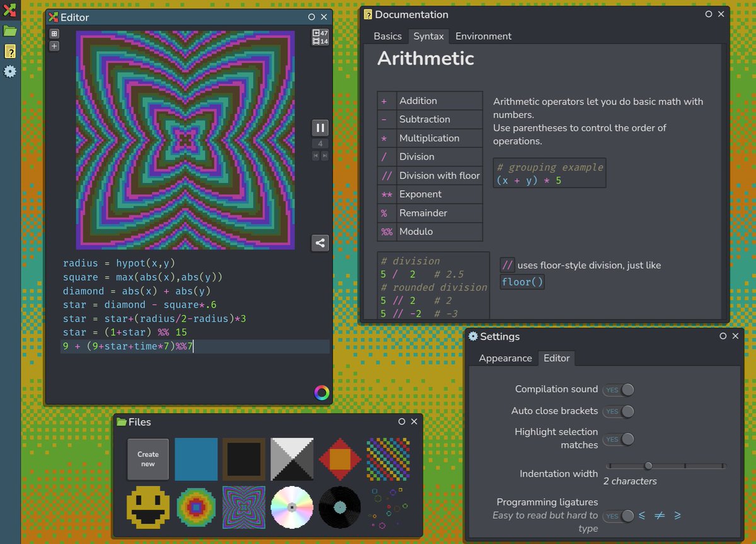Select the Syntax tab in Documentation
Image resolution: width=756 pixels, height=544 pixels.
click(428, 36)
